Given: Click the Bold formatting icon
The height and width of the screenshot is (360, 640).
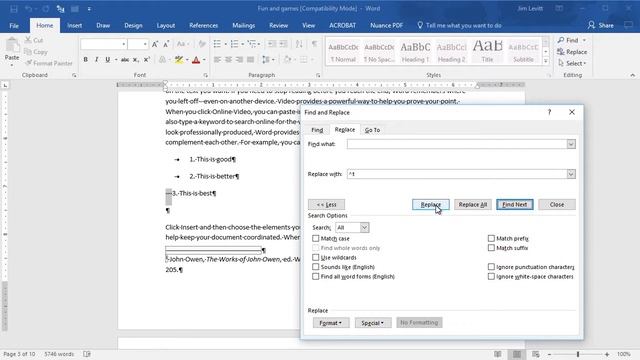Looking at the screenshot, I should coord(85,60).
